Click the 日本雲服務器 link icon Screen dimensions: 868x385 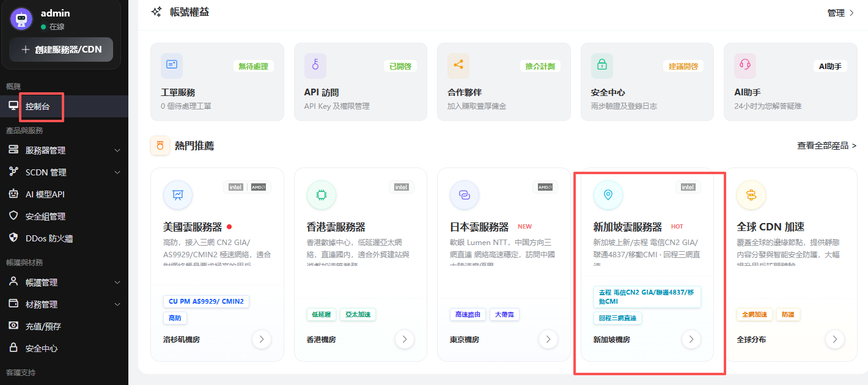[464, 195]
